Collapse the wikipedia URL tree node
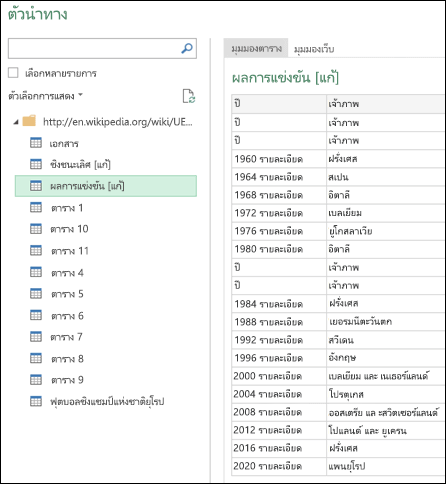This screenshot has width=446, height=484. tap(16, 122)
